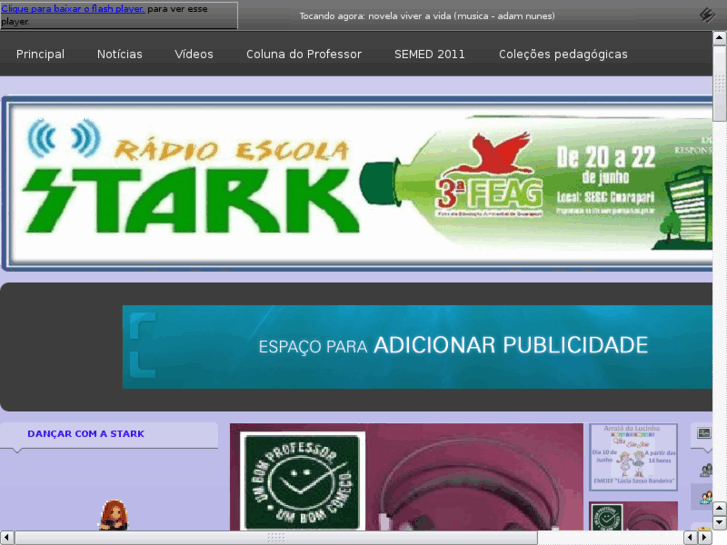Viewport: 727px width, 545px height.
Task: Open the 3ª FEAG event banner
Action: [x=538, y=183]
